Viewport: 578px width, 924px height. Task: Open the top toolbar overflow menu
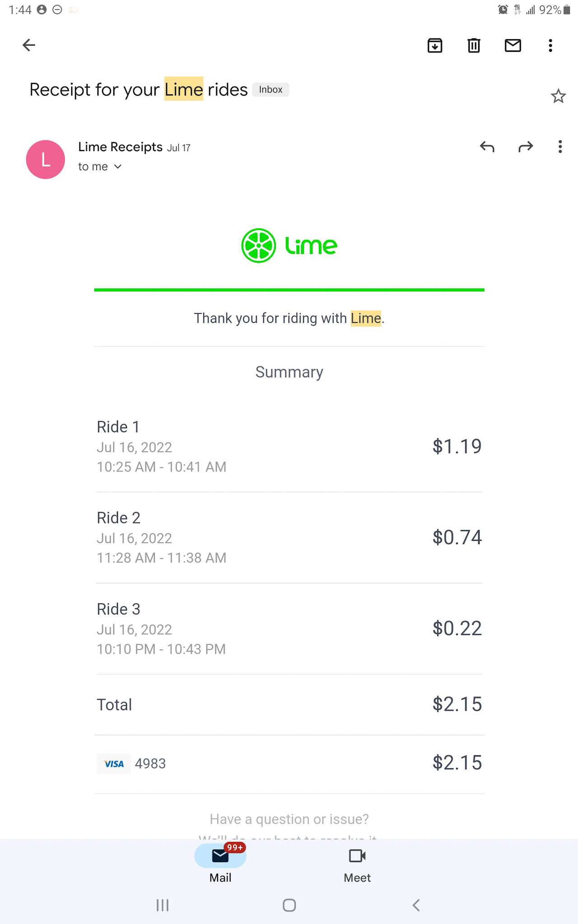click(550, 46)
